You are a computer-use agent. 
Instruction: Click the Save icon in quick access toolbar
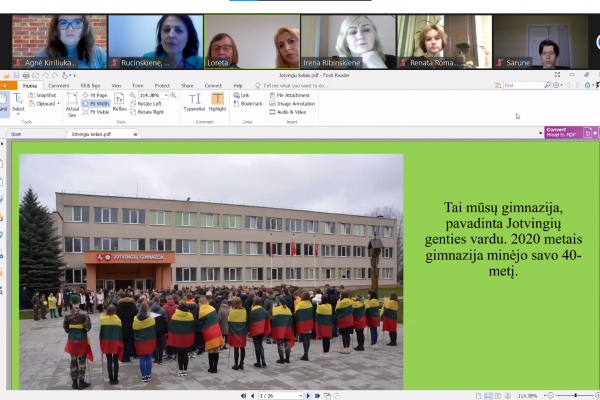click(x=16, y=75)
